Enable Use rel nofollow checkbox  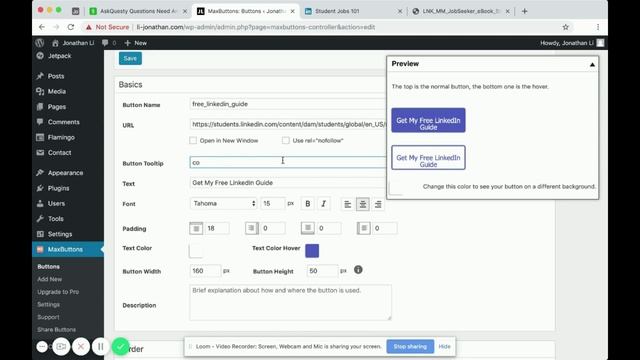point(286,140)
